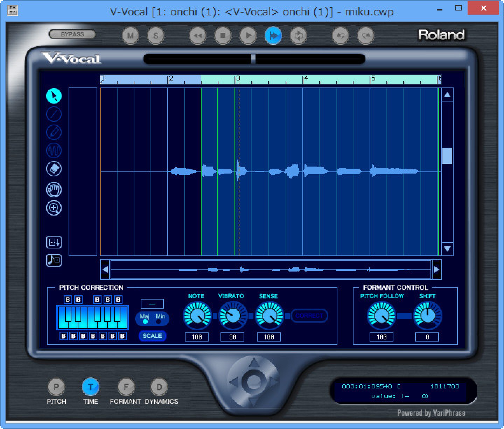Toggle loop playback
This screenshot has width=504, height=429.
coord(299,35)
